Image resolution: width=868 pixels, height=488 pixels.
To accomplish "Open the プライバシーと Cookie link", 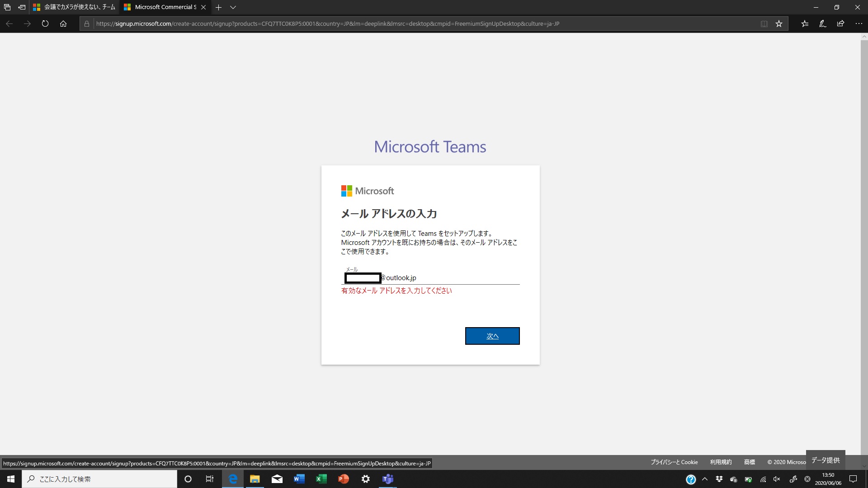I will tap(674, 462).
